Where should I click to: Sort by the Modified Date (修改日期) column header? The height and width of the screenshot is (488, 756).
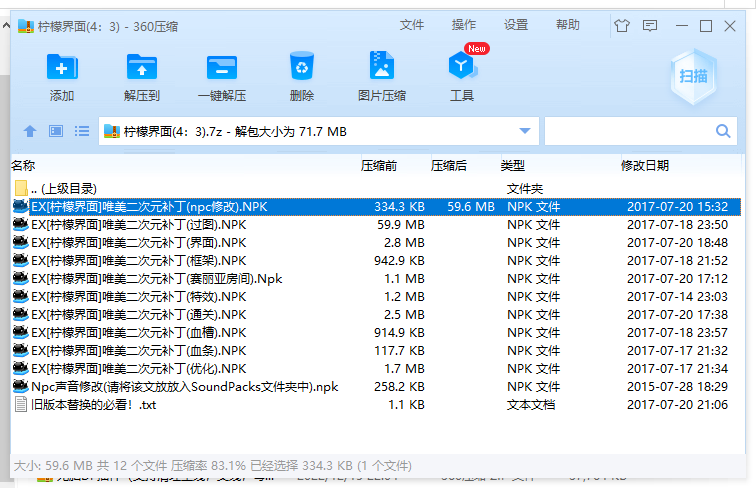645,165
